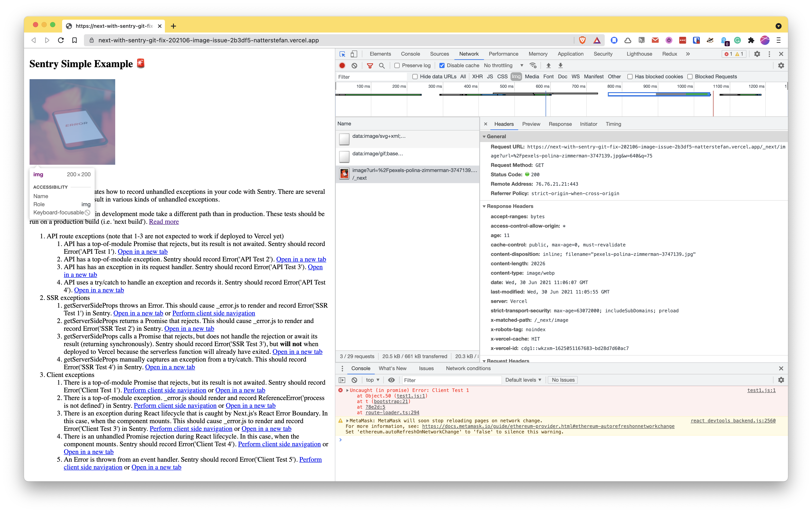Switch to the Elements tab
Screen dimensions: 812x513
tap(380, 54)
